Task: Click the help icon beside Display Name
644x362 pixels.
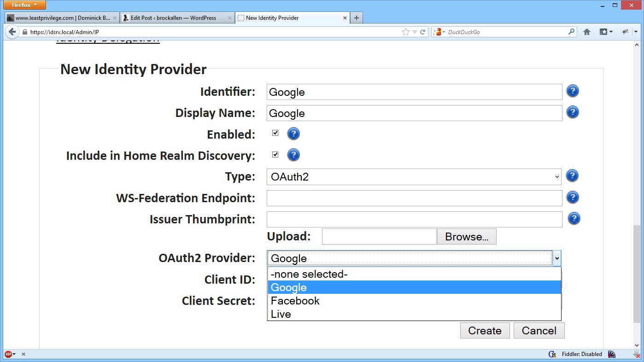Action: tap(572, 112)
